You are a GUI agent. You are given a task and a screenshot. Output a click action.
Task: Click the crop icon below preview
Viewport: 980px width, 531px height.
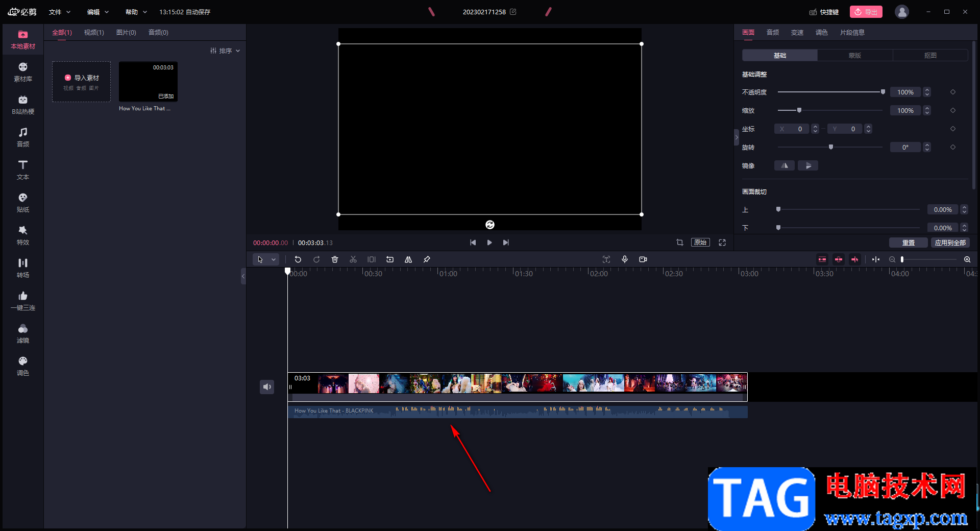680,243
